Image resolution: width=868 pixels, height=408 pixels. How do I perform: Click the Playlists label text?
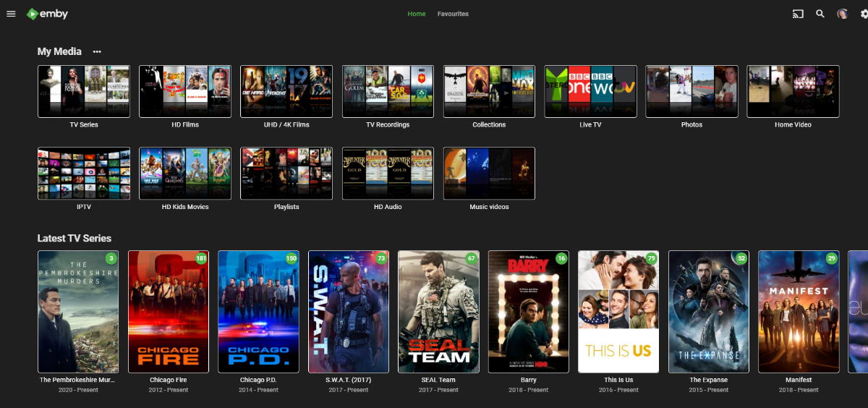[286, 207]
